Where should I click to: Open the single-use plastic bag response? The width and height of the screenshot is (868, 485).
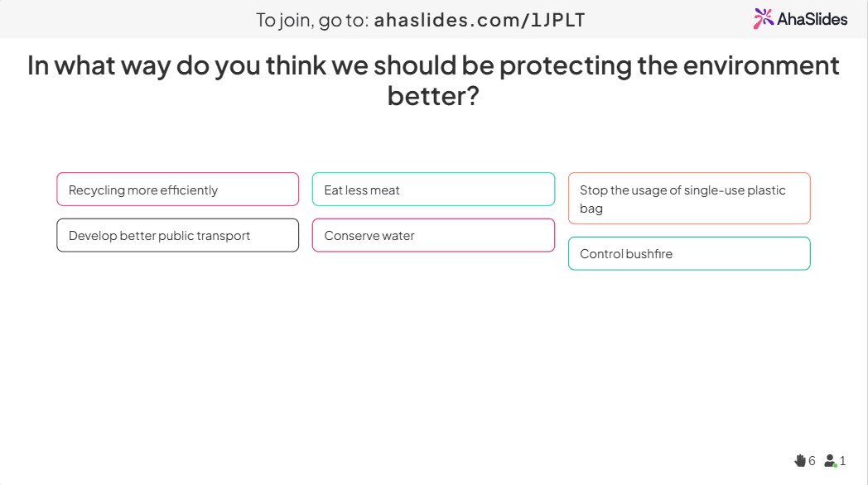tap(689, 198)
